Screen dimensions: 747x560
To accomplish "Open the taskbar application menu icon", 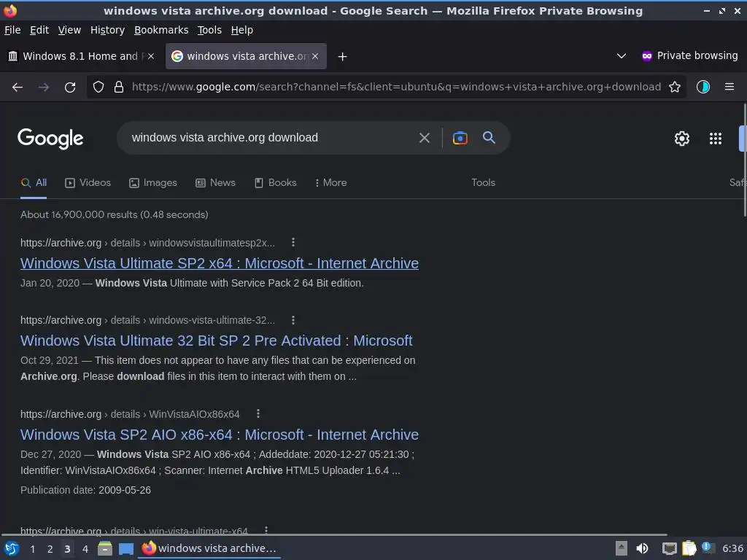I will 11,548.
